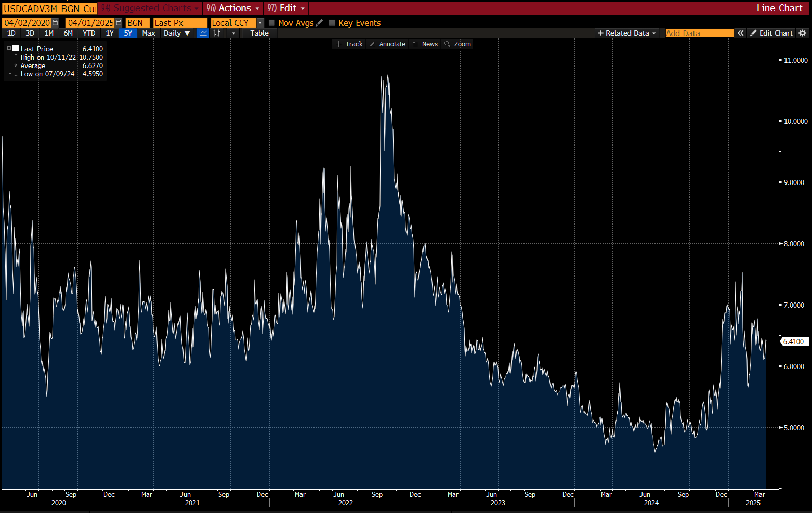Click the 2022 year label on x-axis

pos(346,503)
